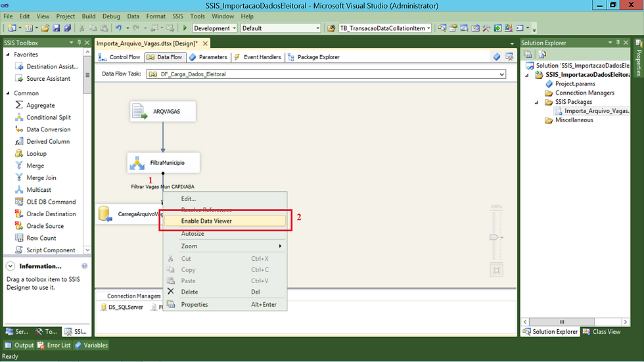Switch to the Control Flow tab
The image size is (644, 362).
pyautogui.click(x=120, y=57)
